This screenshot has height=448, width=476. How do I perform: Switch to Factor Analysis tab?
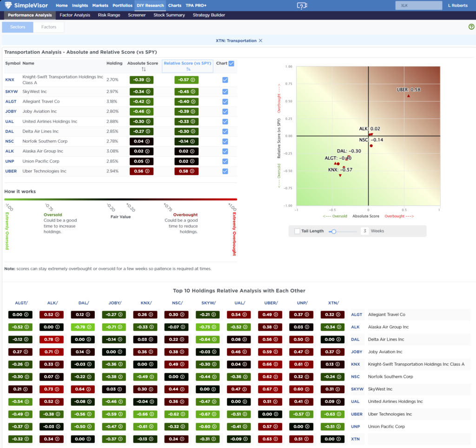pos(75,15)
